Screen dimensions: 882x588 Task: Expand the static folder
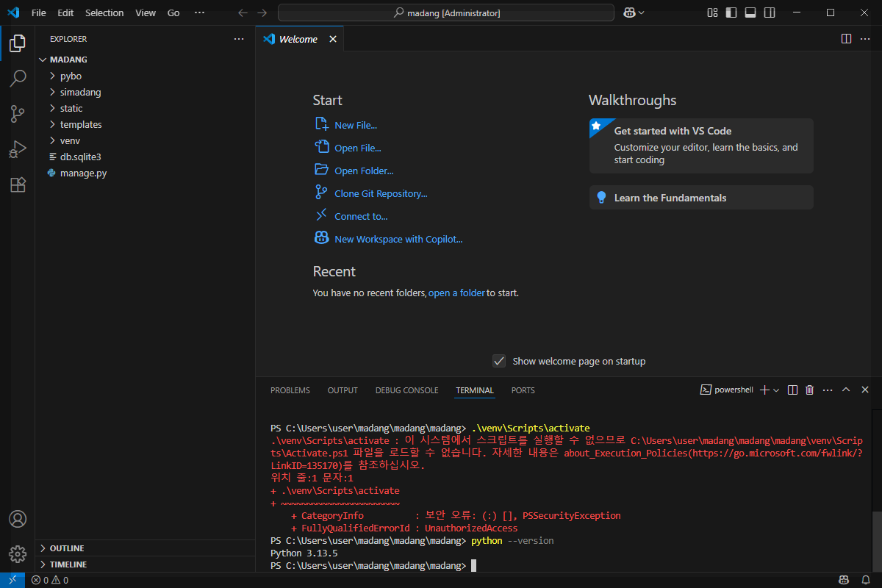(x=143, y=108)
